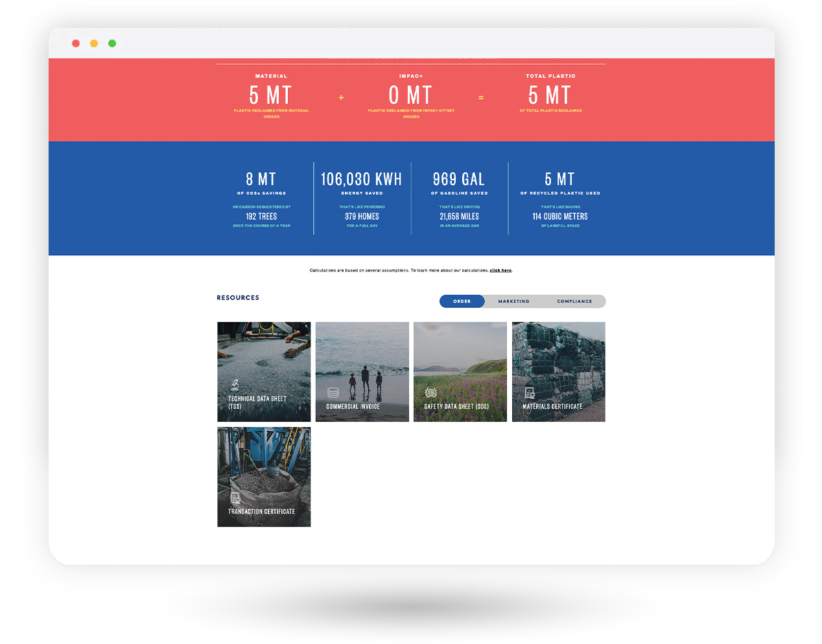Open the Materials Certificate thumbnail
The width and height of the screenshot is (822, 644).
pos(559,372)
